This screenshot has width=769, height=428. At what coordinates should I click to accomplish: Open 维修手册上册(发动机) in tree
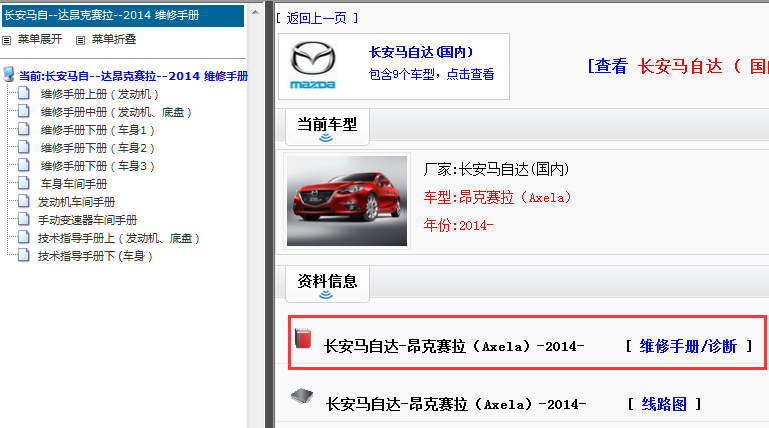100,94
